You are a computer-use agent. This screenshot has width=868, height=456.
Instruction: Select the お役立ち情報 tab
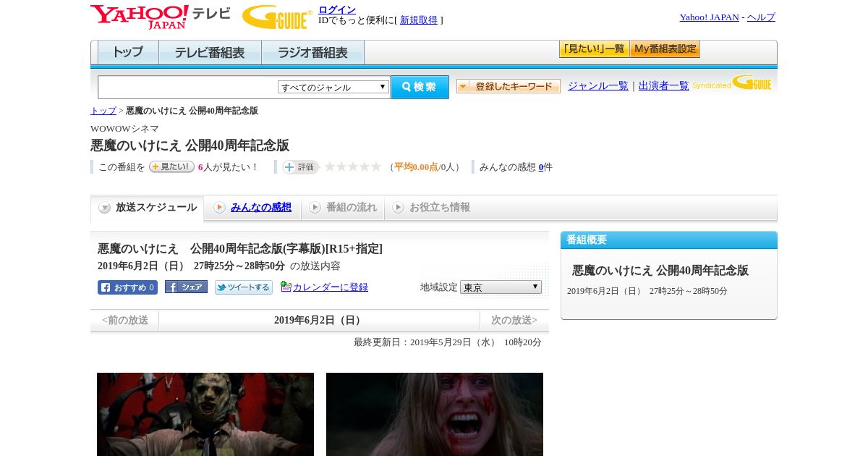[x=431, y=208]
